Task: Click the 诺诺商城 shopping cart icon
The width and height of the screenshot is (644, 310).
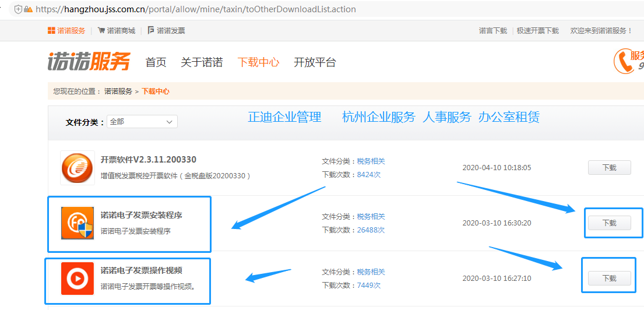Action: click(x=101, y=30)
